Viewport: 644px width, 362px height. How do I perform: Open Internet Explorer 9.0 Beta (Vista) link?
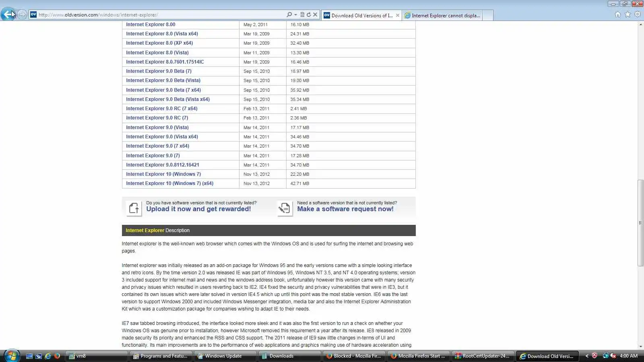click(x=163, y=80)
